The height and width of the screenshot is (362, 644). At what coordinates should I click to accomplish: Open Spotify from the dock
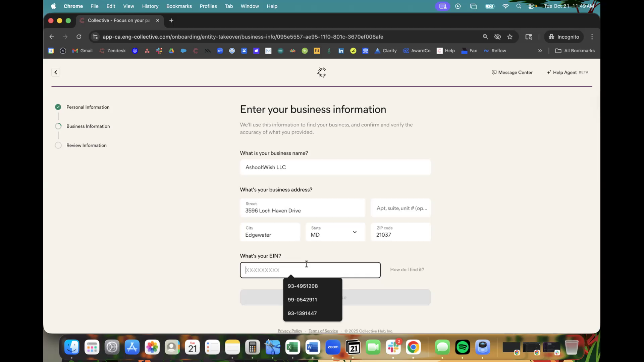[x=462, y=347]
